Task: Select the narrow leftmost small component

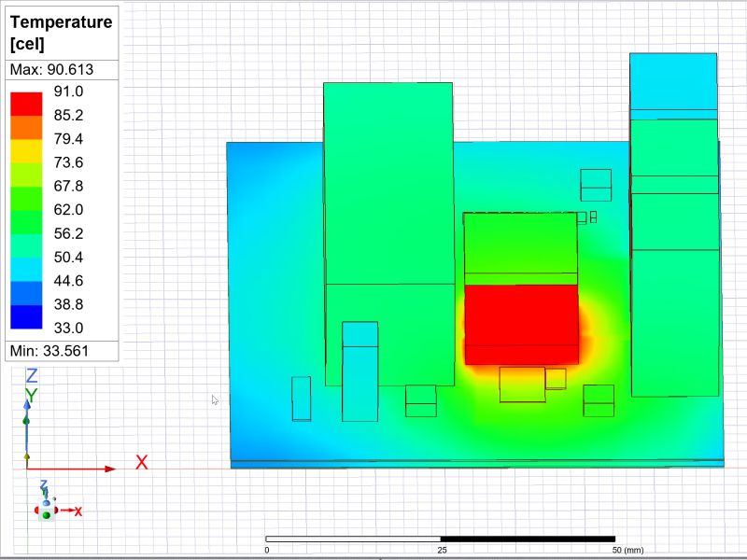Action: pos(301,399)
